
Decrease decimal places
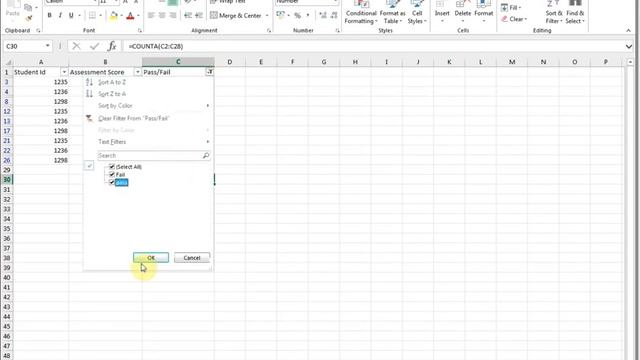pyautogui.click(x=334, y=16)
